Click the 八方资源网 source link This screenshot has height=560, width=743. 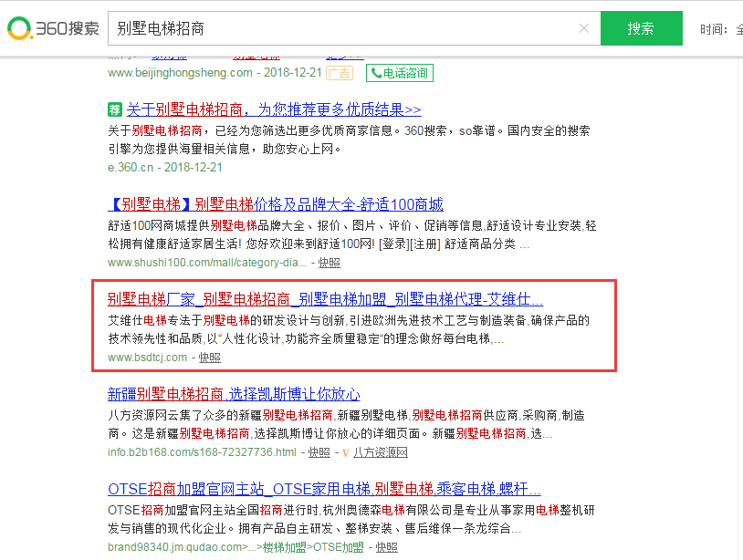[x=380, y=452]
